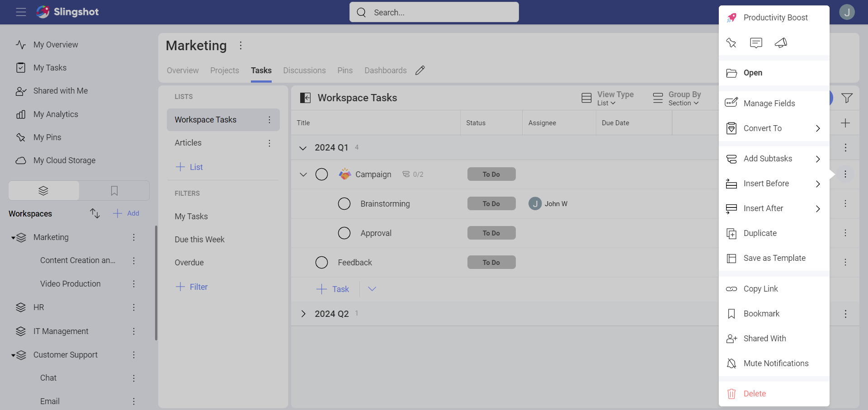Mark the Brainstorming task complete
The height and width of the screenshot is (410, 868).
click(x=344, y=204)
